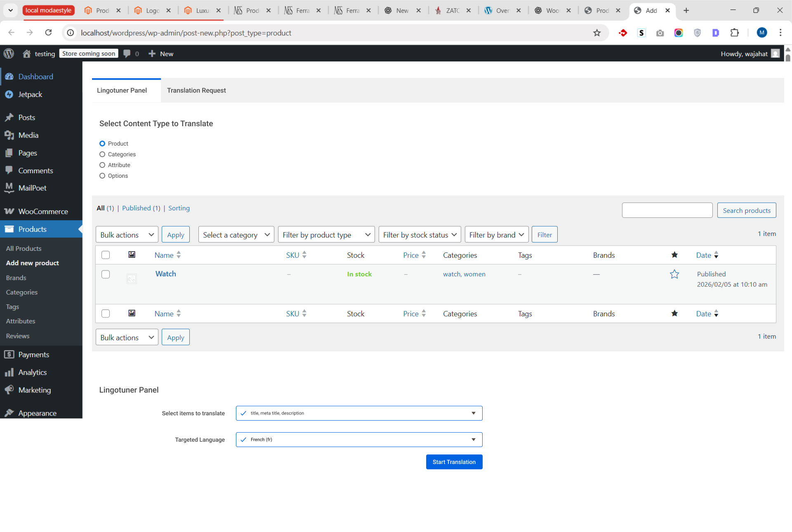
Task: Click the MailPoet M icon
Action: click(9, 188)
